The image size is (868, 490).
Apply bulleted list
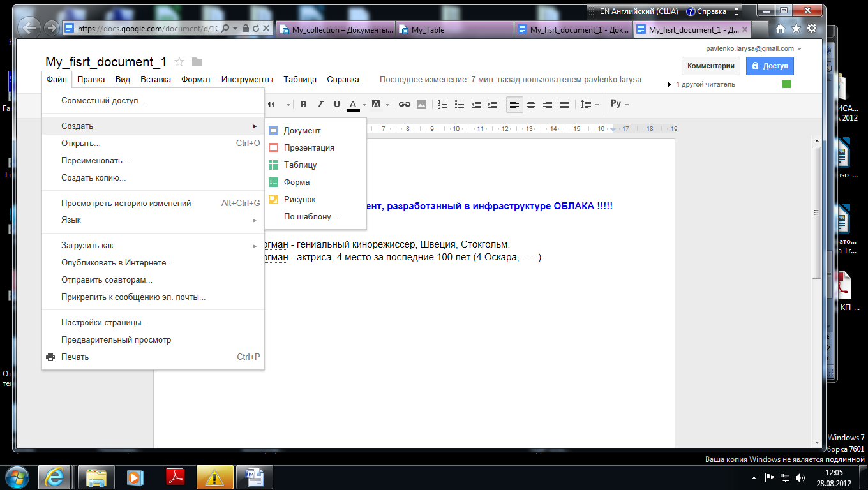click(x=460, y=104)
